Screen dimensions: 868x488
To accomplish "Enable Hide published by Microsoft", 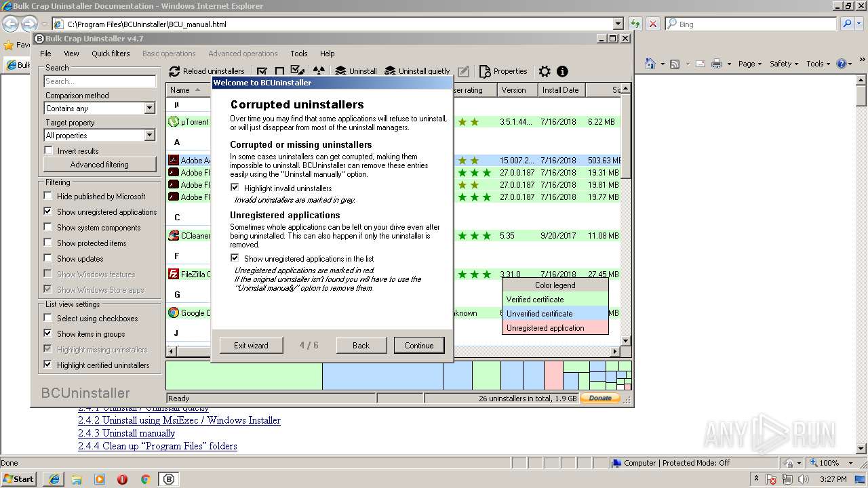I will (48, 196).
